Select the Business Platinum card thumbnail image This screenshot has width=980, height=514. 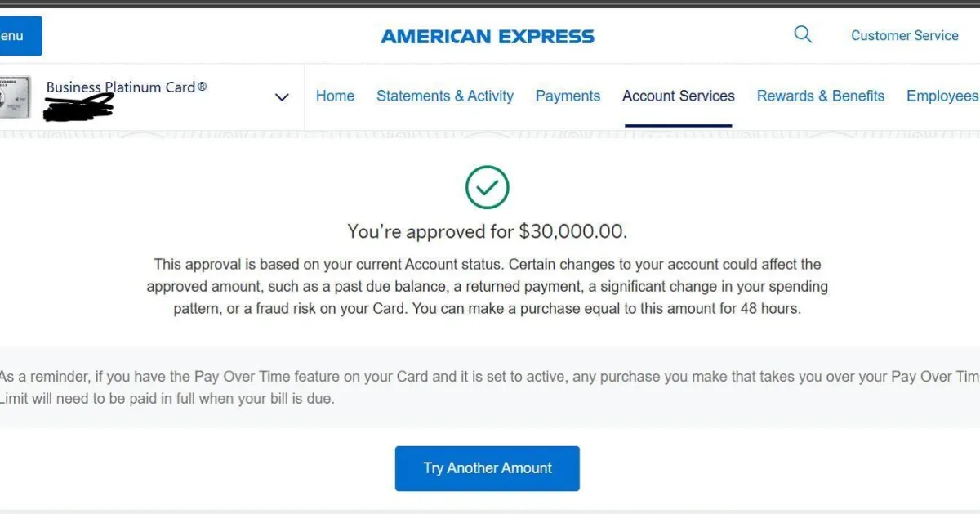pos(16,97)
